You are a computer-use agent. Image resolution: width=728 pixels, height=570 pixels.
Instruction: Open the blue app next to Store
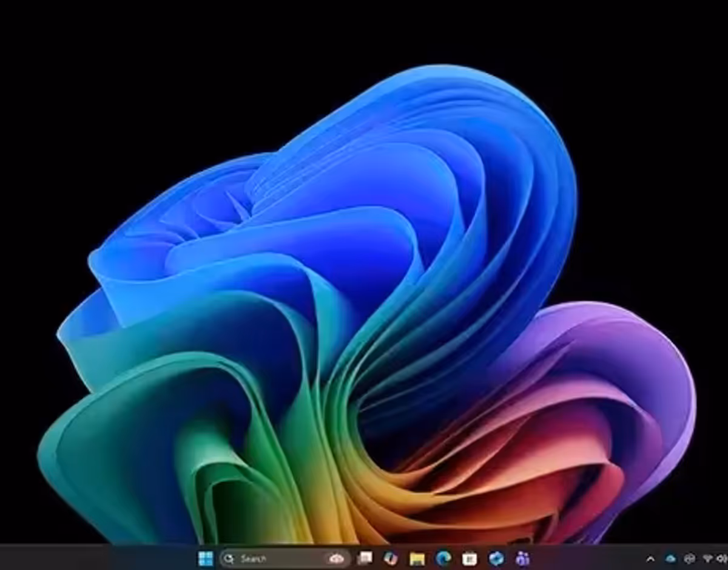(496, 558)
